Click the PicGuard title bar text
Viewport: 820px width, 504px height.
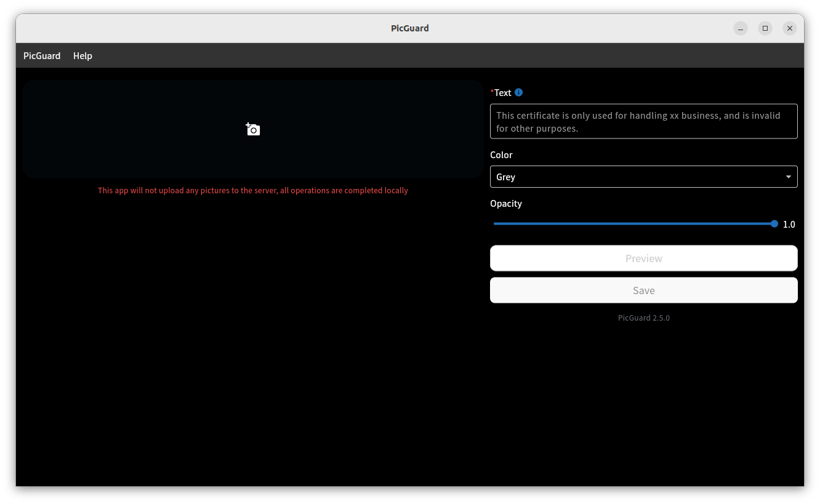point(410,28)
